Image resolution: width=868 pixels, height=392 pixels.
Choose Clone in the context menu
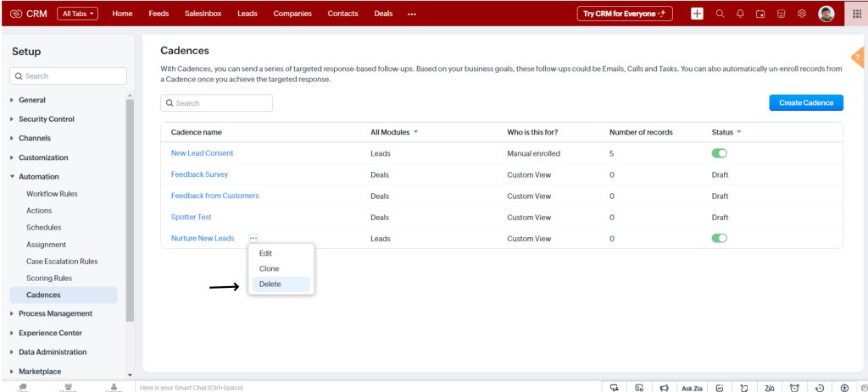(269, 268)
